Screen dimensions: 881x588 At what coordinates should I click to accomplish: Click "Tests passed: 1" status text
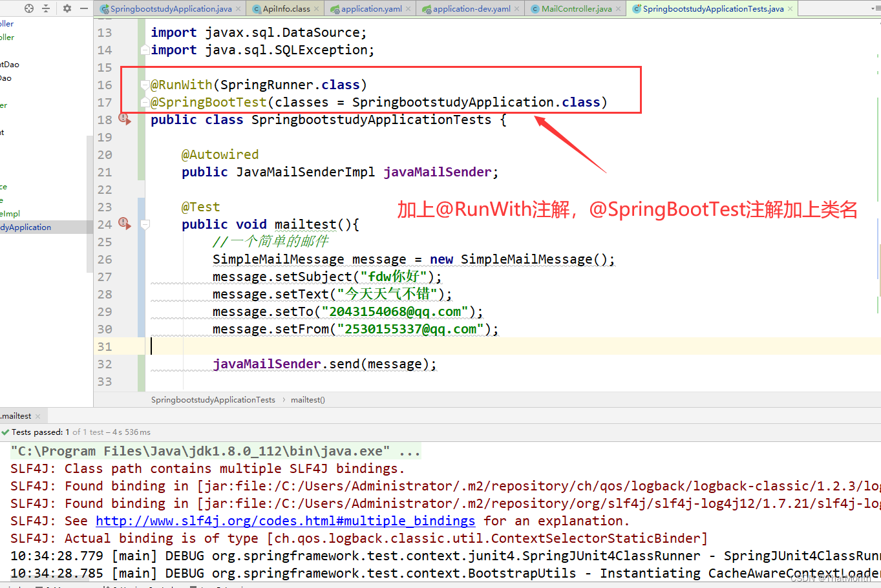tap(40, 432)
